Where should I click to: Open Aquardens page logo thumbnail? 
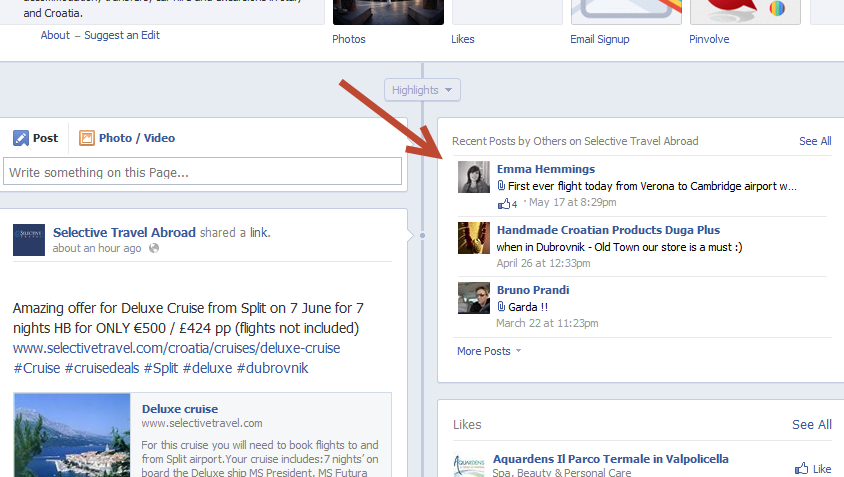(x=469, y=465)
